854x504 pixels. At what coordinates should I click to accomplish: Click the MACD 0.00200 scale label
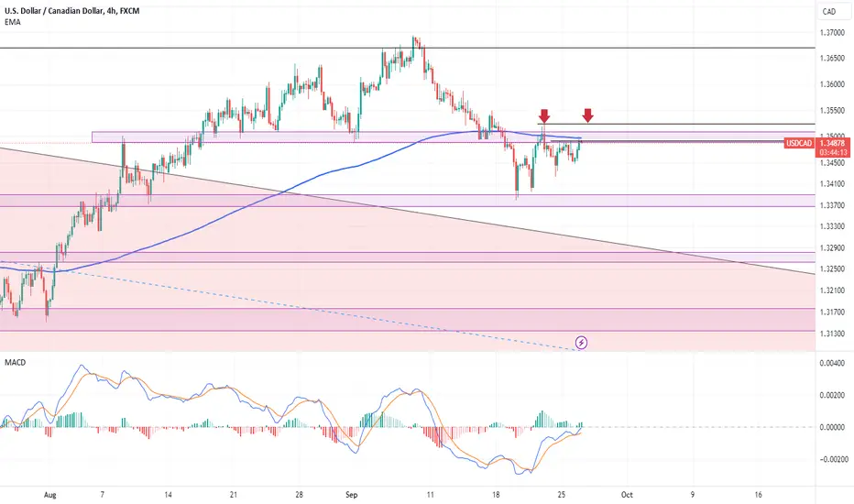[832, 395]
